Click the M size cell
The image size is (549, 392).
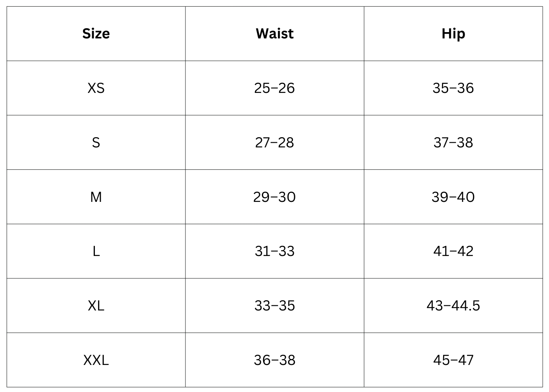96,197
